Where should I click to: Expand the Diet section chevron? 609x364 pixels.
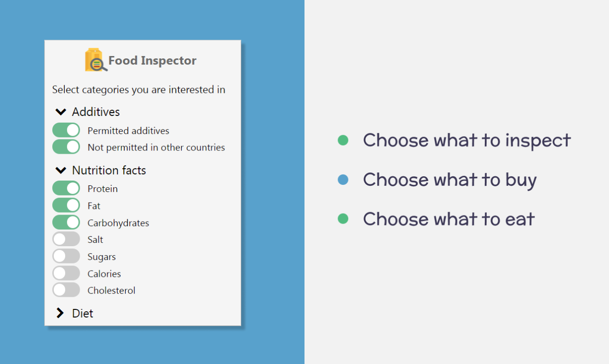coord(60,313)
